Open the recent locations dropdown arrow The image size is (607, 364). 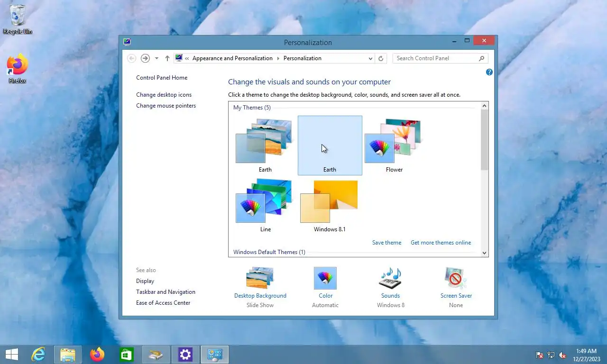[156, 58]
